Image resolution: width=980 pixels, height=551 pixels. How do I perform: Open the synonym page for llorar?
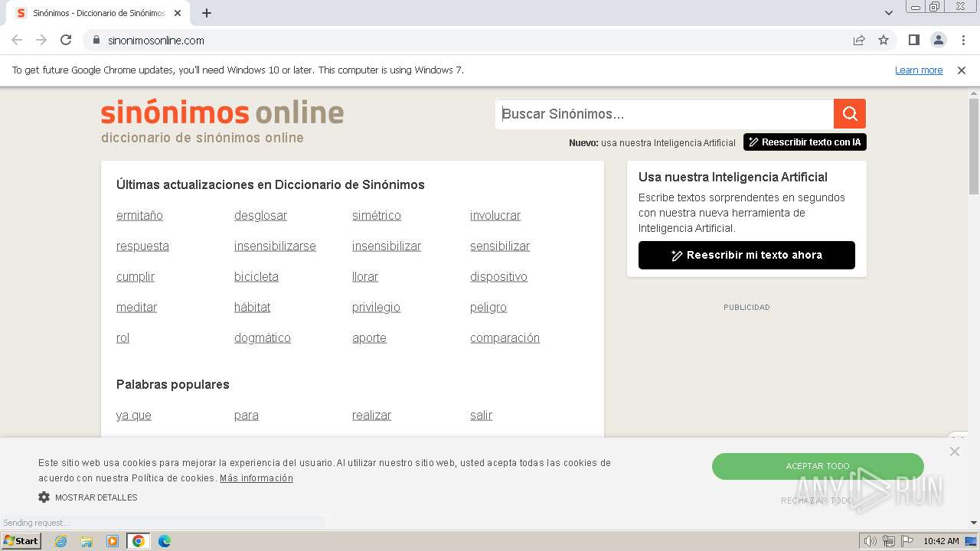[x=365, y=277]
